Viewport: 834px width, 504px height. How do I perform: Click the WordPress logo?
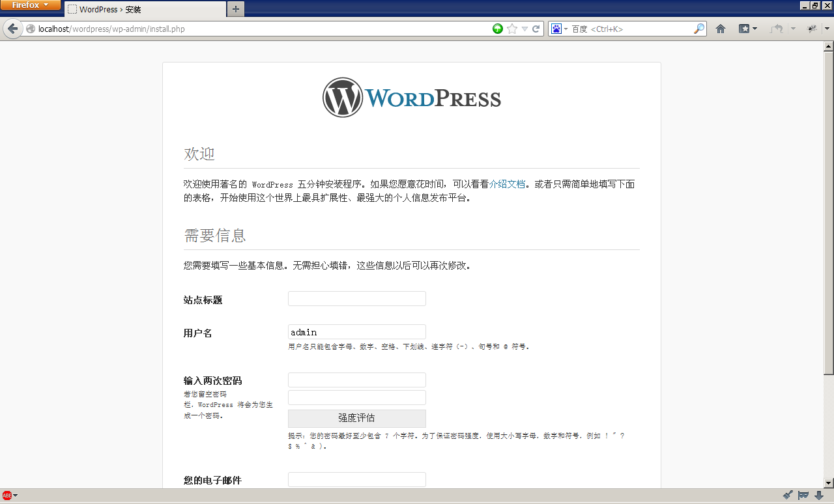pos(412,98)
